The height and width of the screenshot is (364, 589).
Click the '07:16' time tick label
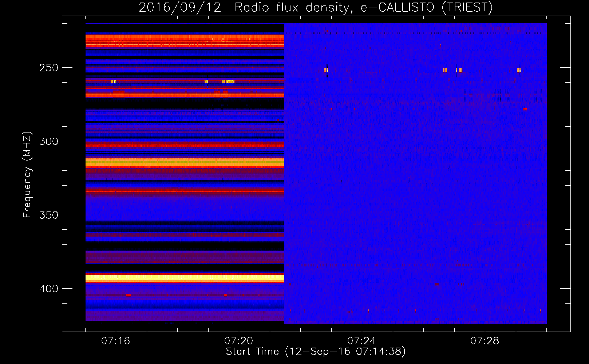click(x=115, y=341)
